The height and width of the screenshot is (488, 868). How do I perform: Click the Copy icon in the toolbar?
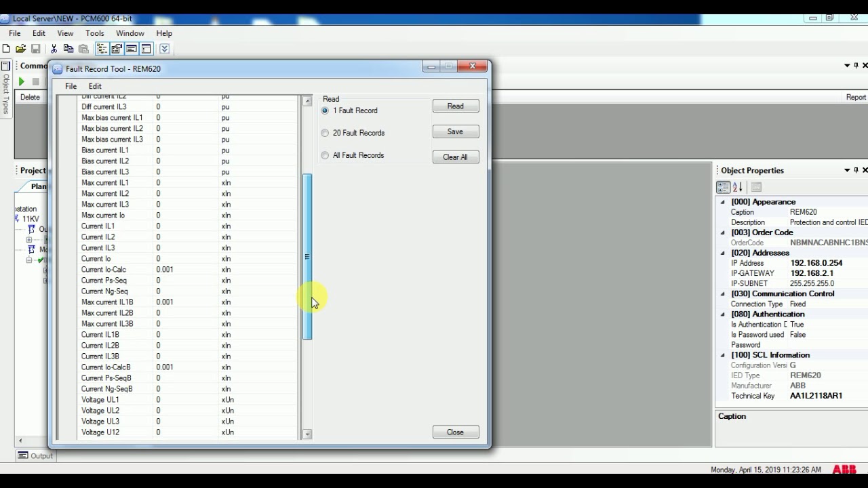[68, 49]
